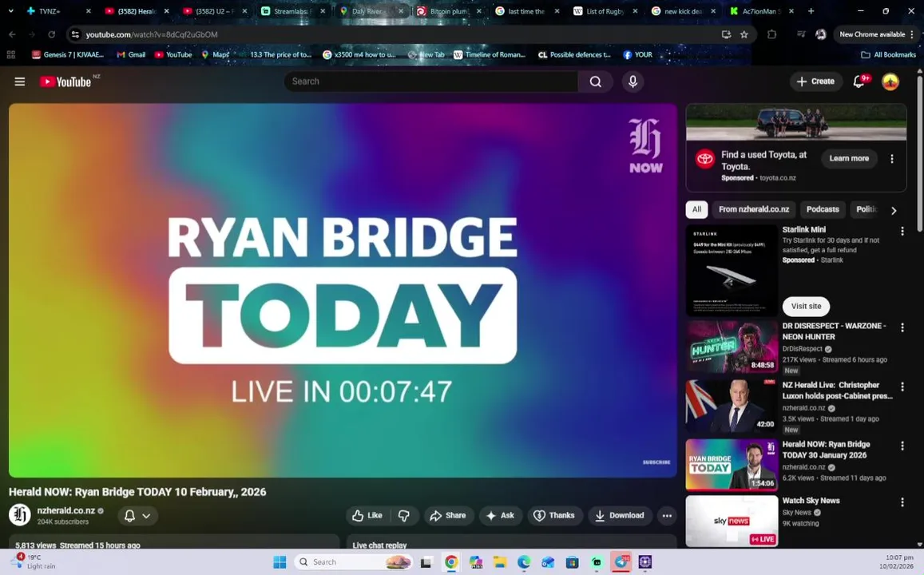Open the tab search dropdown arrow

(x=10, y=10)
